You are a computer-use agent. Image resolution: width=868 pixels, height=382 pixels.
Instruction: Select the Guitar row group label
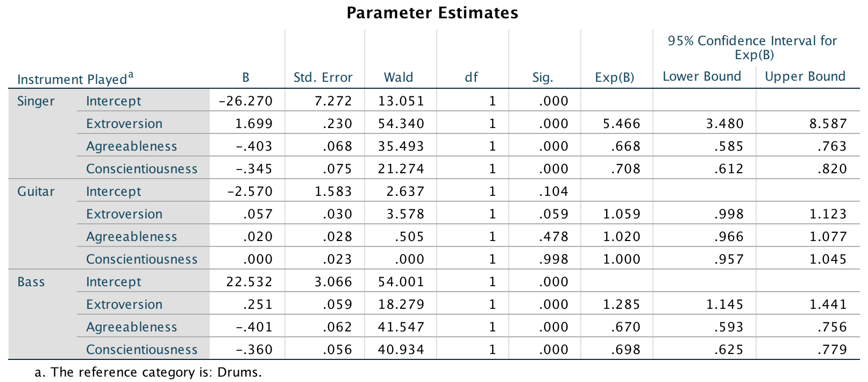point(36,192)
